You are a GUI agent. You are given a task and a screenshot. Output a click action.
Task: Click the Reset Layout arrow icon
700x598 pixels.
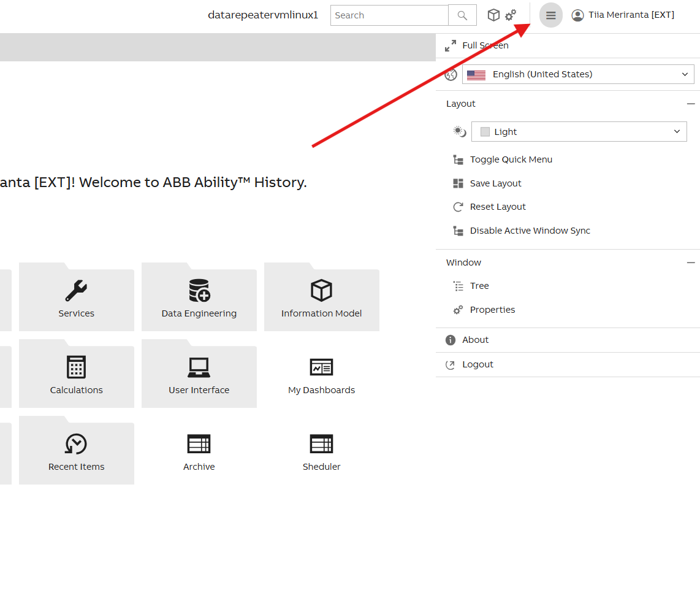pos(458,207)
